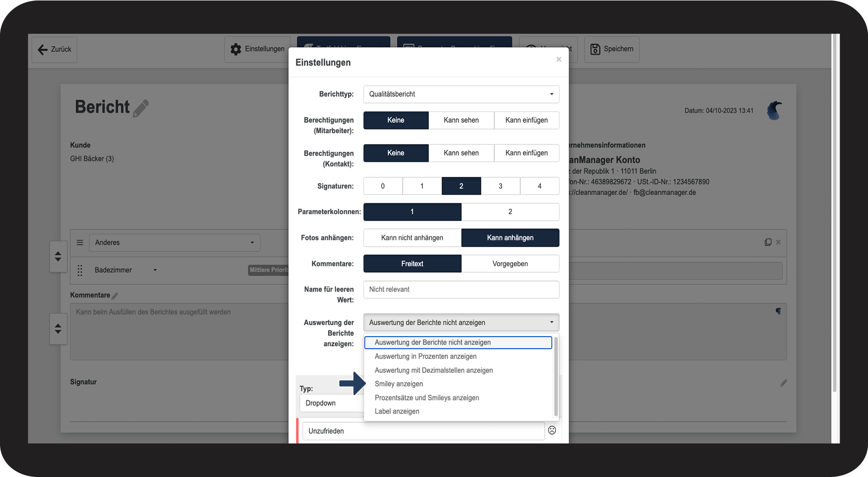Click the fb@cleanmanager.de email text
The height and width of the screenshot is (477, 868).
click(664, 193)
